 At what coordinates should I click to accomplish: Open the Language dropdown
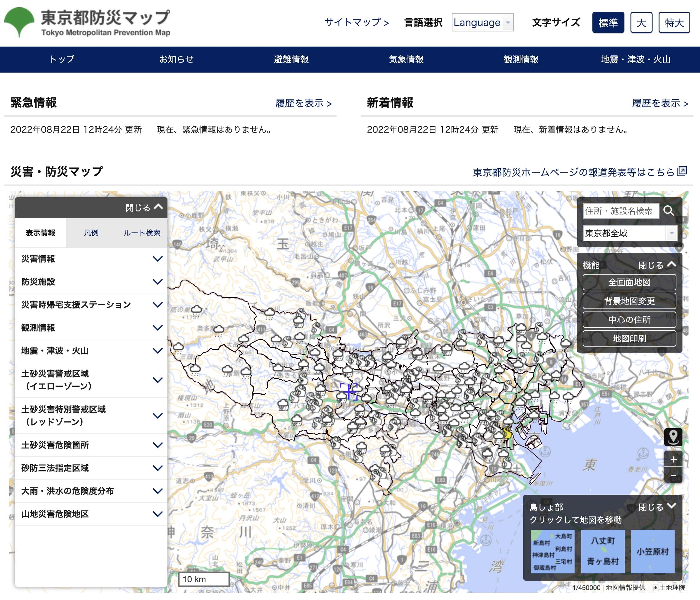coord(482,23)
